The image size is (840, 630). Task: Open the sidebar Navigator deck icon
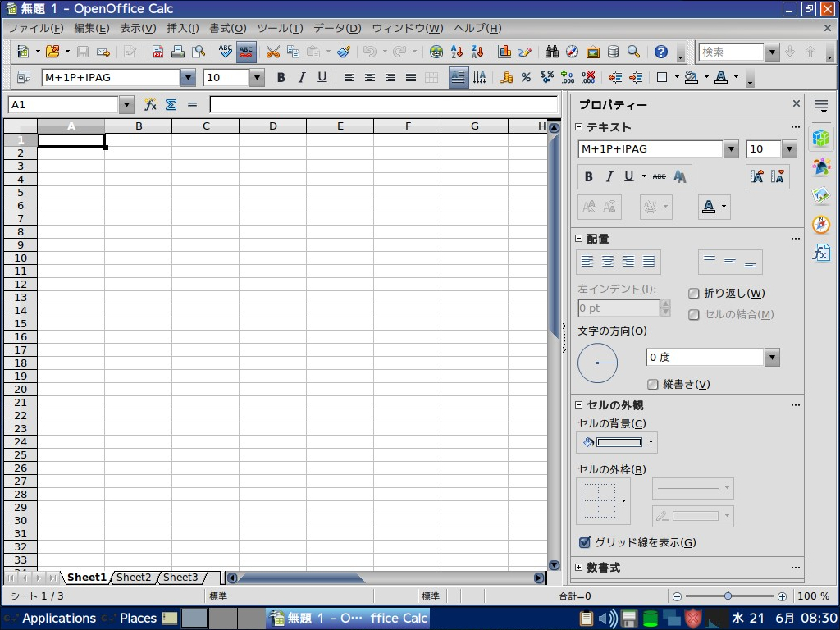pos(820,224)
